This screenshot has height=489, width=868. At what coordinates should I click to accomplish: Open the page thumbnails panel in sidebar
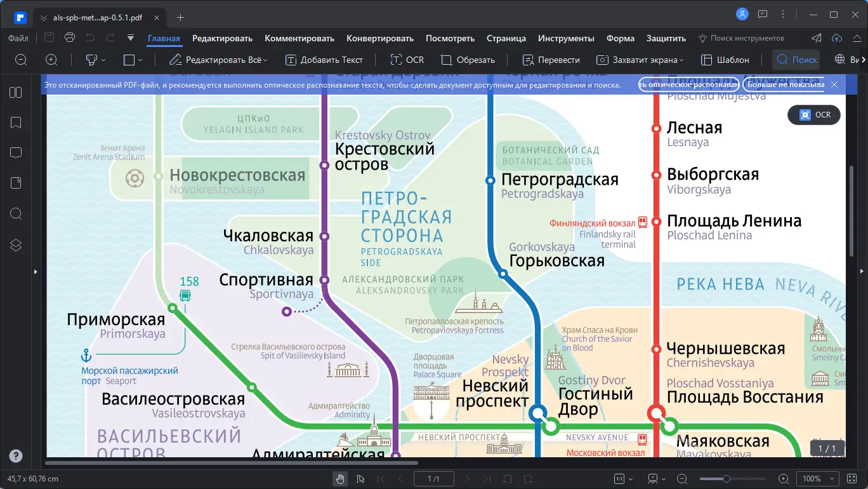coord(15,92)
